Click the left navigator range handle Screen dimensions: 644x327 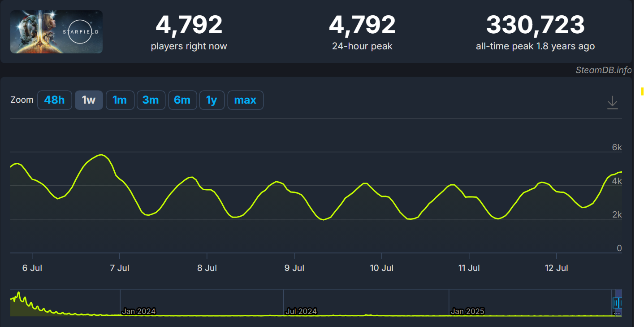pyautogui.click(x=616, y=303)
